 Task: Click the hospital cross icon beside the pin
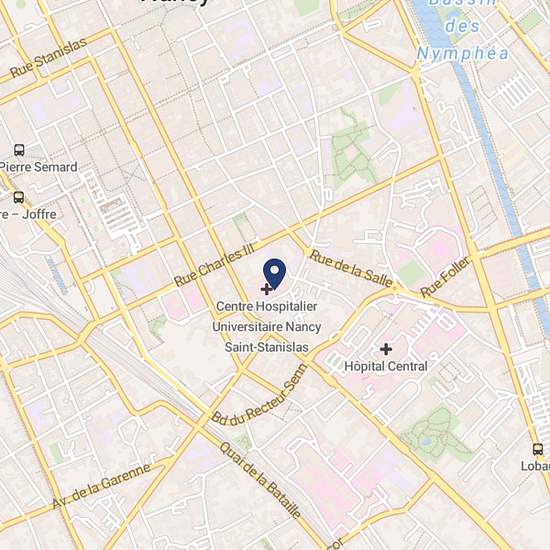(266, 289)
